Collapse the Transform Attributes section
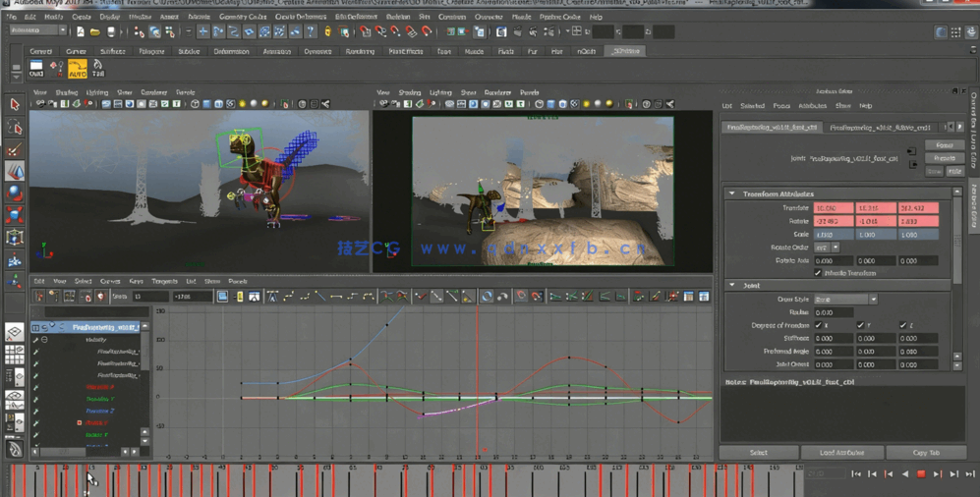This screenshot has height=497, width=980. 732,193
